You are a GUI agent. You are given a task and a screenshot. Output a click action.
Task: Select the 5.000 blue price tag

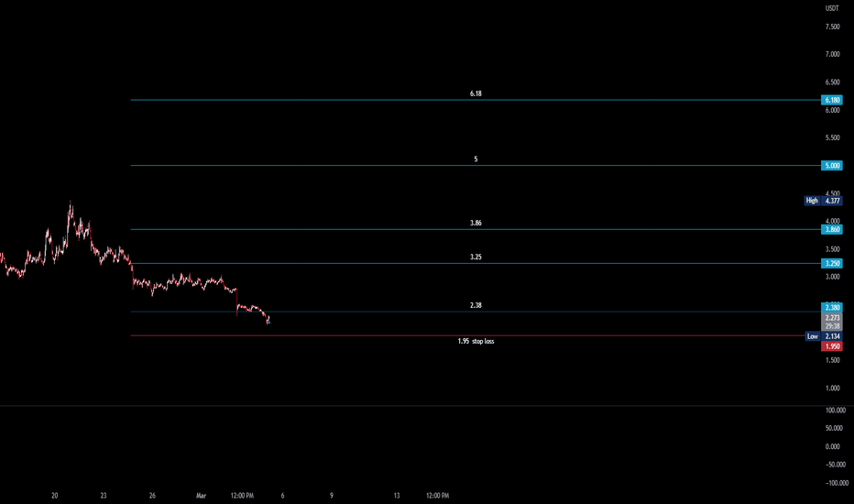(x=832, y=166)
